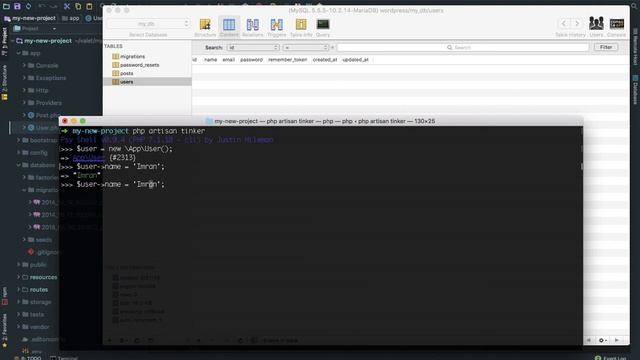Click app breadcrumb in IDE navigation bar
The width and height of the screenshot is (640, 360).
[71, 18]
